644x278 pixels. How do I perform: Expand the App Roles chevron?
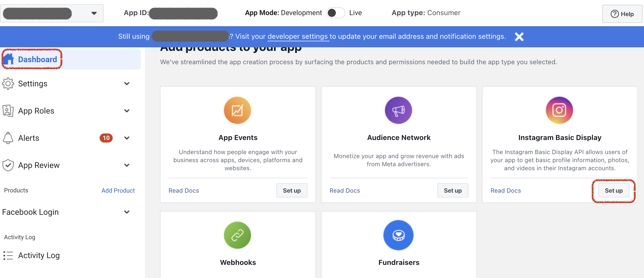[x=127, y=111]
